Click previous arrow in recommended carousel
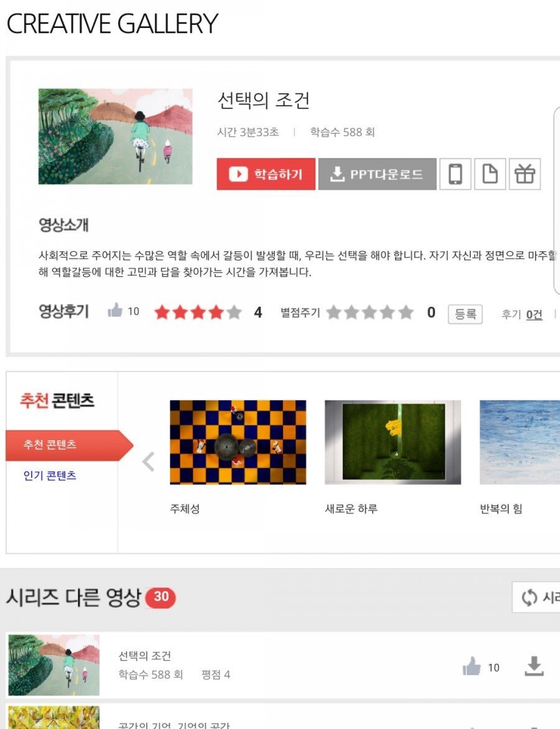Image resolution: width=560 pixels, height=729 pixels. coord(148,461)
